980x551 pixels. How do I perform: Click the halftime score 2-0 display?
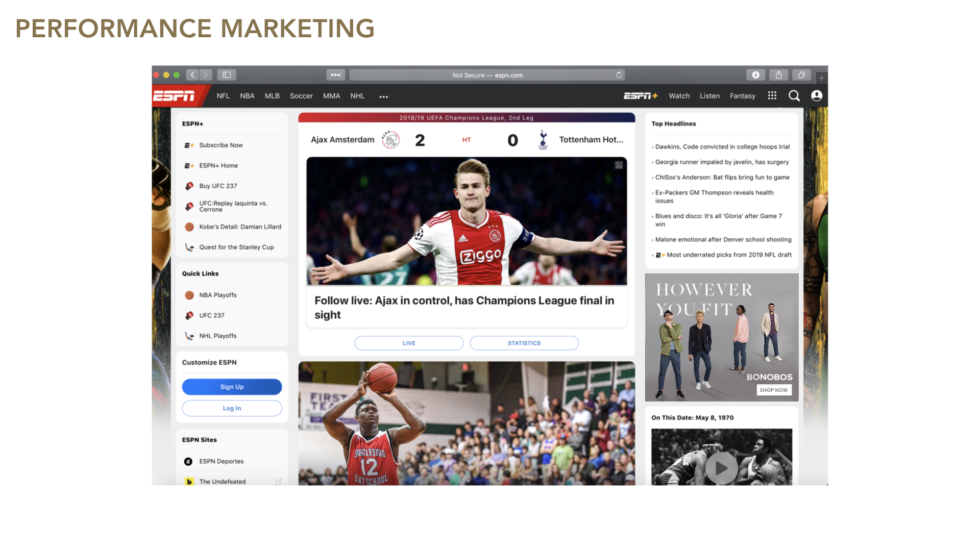click(x=466, y=140)
